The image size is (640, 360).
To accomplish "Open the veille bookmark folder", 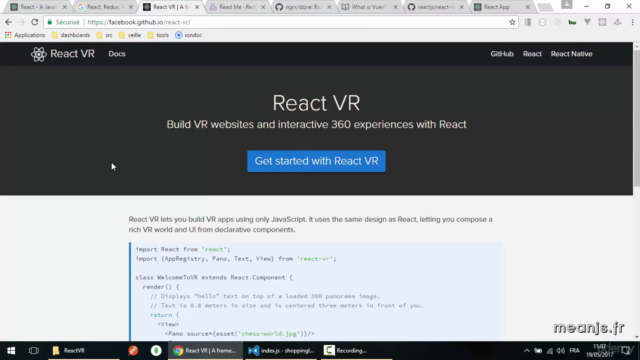I will pyautogui.click(x=130, y=35).
